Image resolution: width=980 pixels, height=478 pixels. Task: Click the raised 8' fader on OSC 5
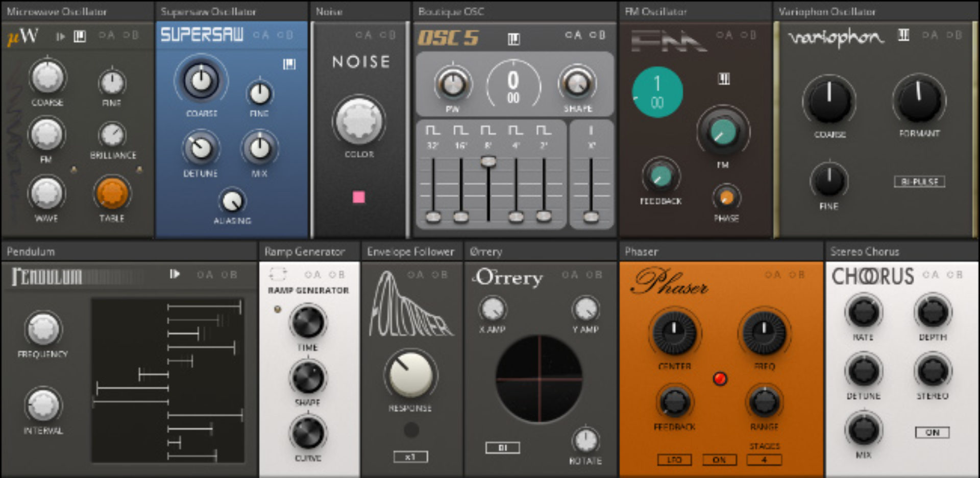coord(488,161)
